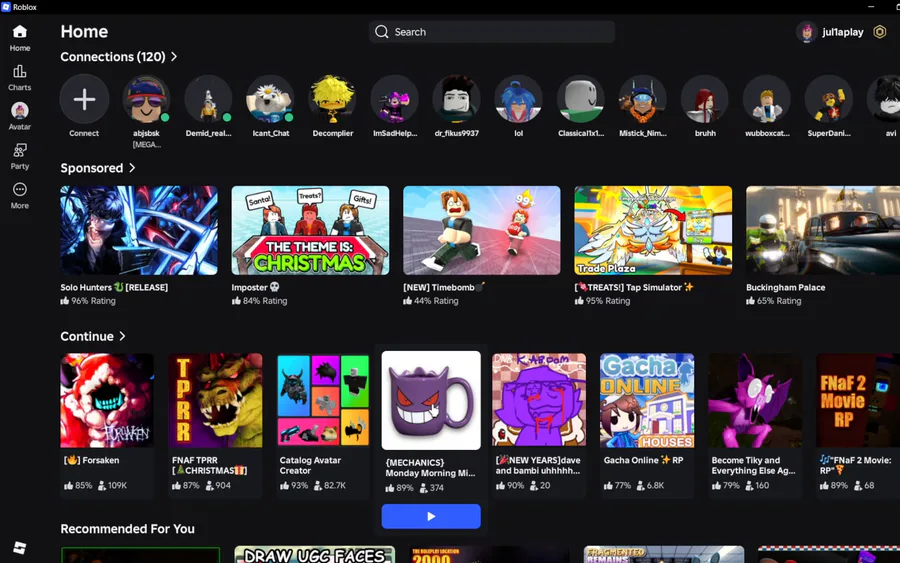Open the jul1aplay profile avatar
This screenshot has width=900, height=563.
(806, 32)
